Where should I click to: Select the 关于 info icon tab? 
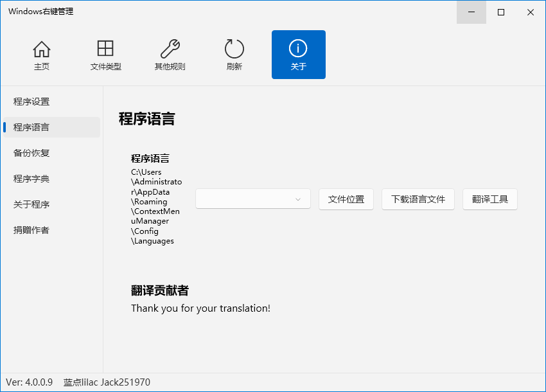pos(299,55)
